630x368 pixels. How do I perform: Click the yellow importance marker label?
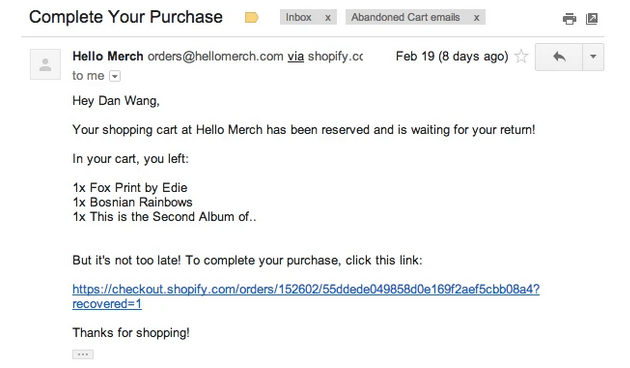[252, 17]
